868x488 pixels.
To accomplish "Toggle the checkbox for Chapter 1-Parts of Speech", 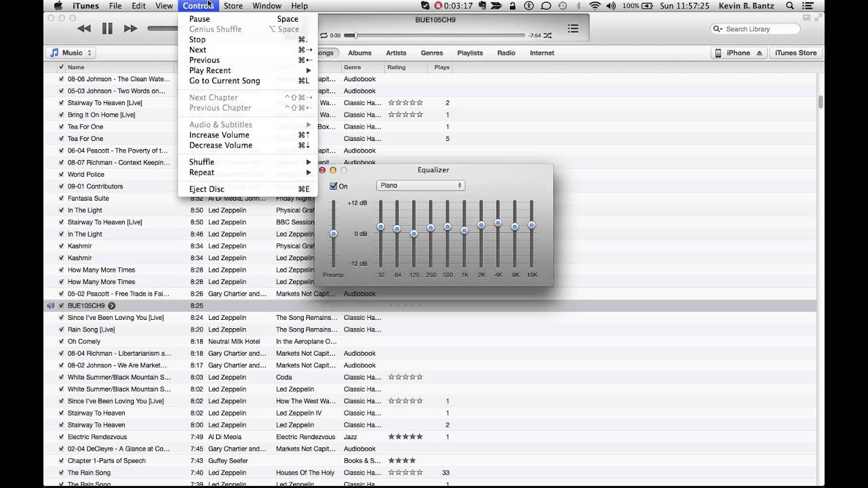I will pyautogui.click(x=61, y=461).
